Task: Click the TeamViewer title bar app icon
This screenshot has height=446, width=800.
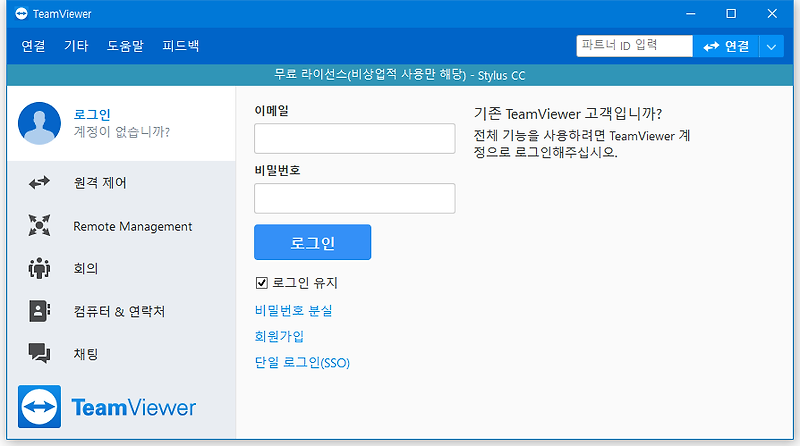Action: point(21,14)
